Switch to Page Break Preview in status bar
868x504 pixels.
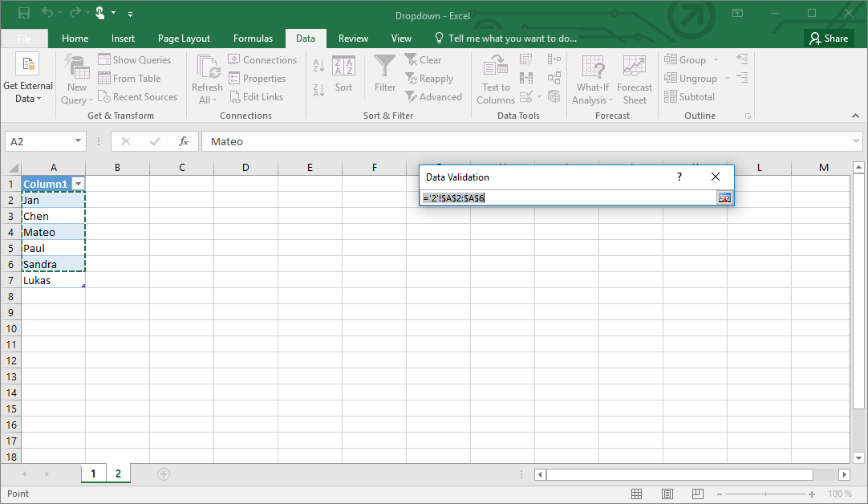697,494
